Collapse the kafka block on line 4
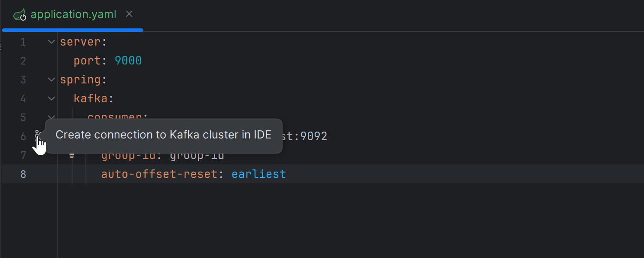This screenshot has height=258, width=644. (x=51, y=98)
